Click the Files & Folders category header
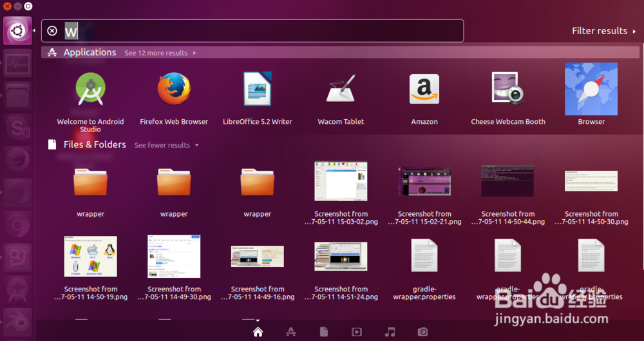 [x=95, y=144]
